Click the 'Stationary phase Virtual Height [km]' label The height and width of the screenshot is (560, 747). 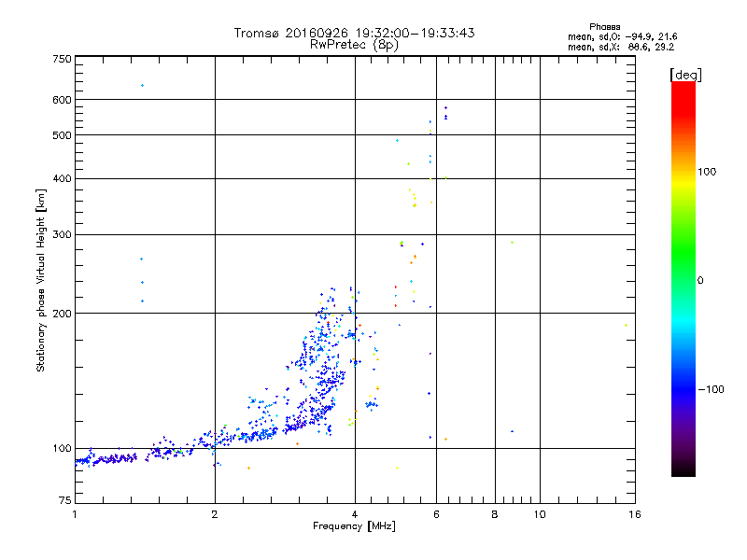click(41, 280)
